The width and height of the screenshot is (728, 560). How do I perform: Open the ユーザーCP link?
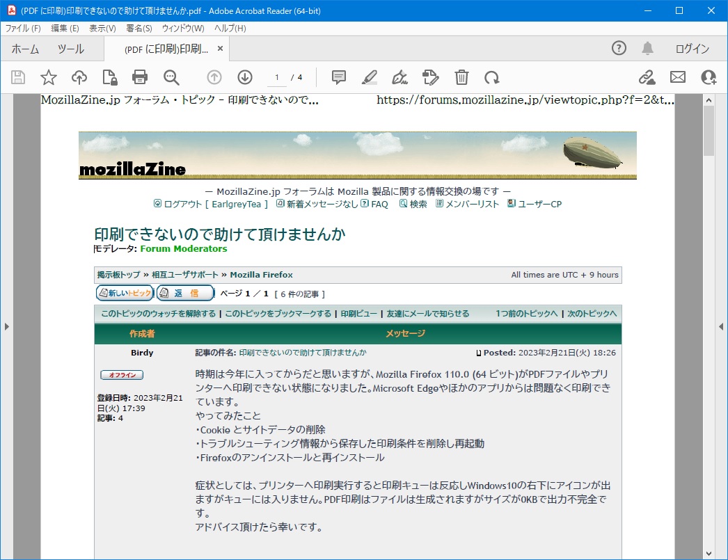535,204
